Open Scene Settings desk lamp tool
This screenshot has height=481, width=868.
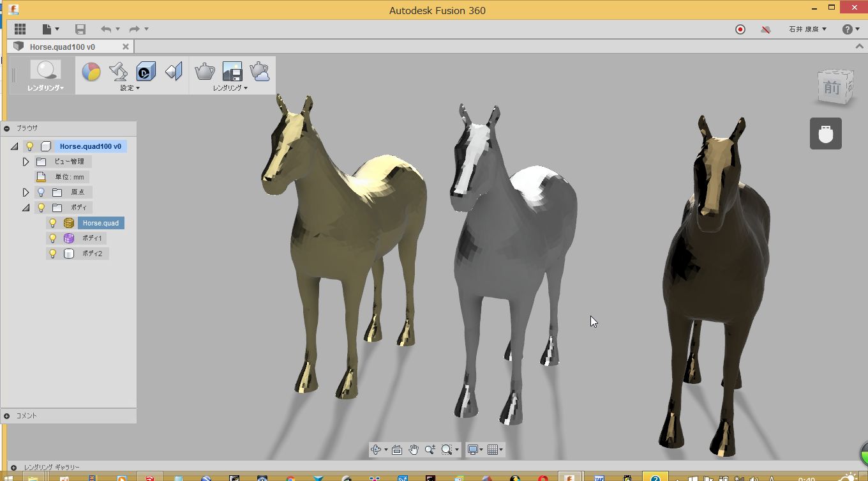[118, 72]
